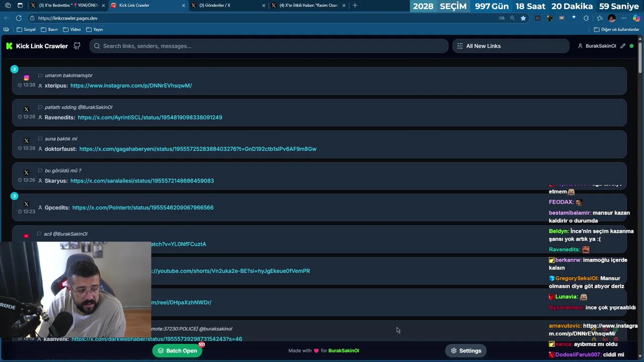Click the pencil edit icon beside BurakSakinOl
The height and width of the screenshot is (362, 644).
pos(623,46)
